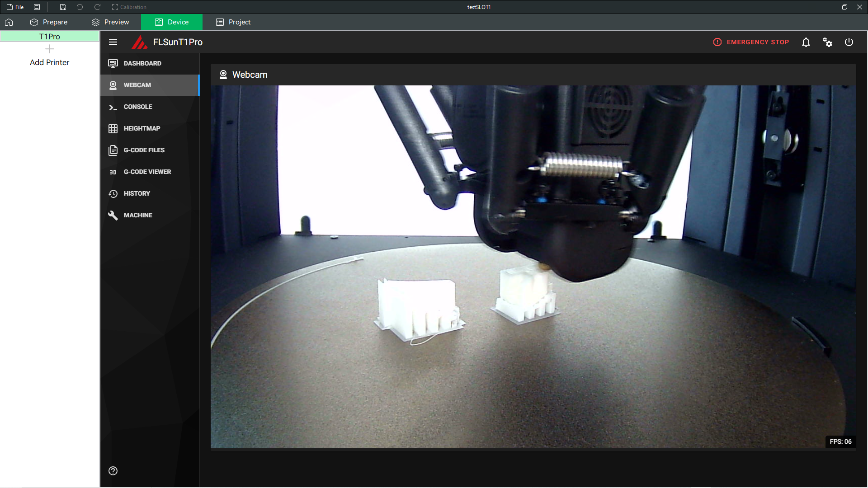Click the FLSunT1Pro printer name

pos(178,42)
